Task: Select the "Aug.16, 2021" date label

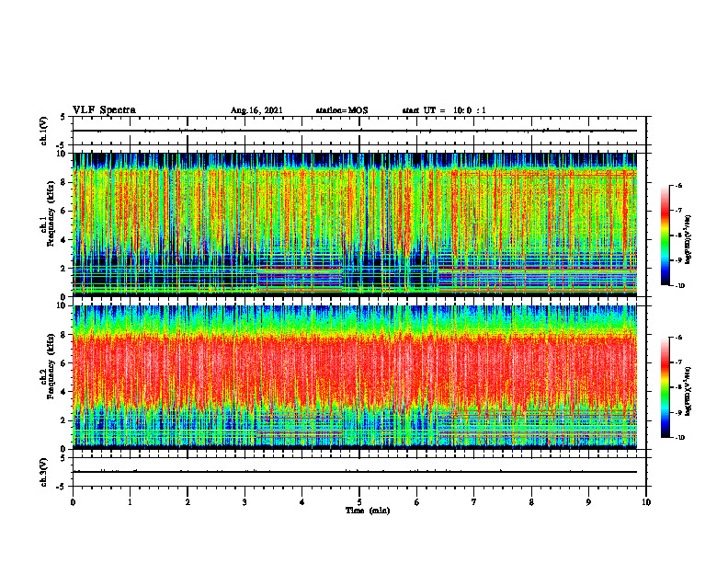Action: click(256, 110)
